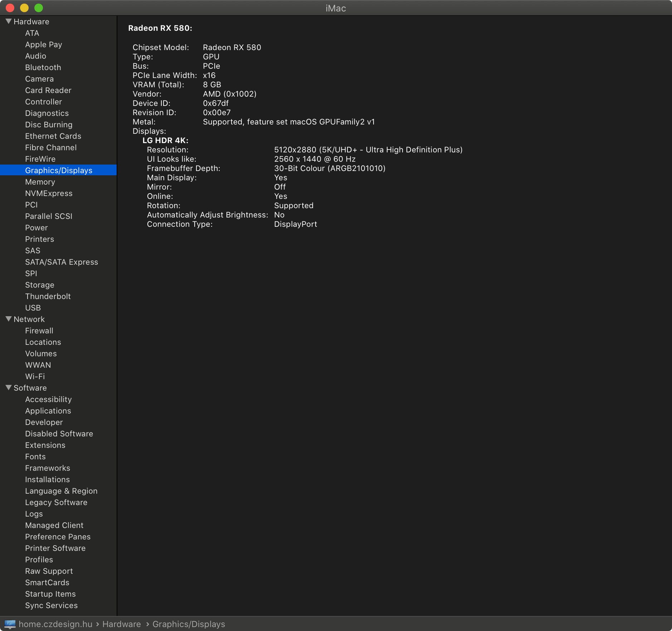Open the USB entry
672x631 pixels.
(x=33, y=308)
